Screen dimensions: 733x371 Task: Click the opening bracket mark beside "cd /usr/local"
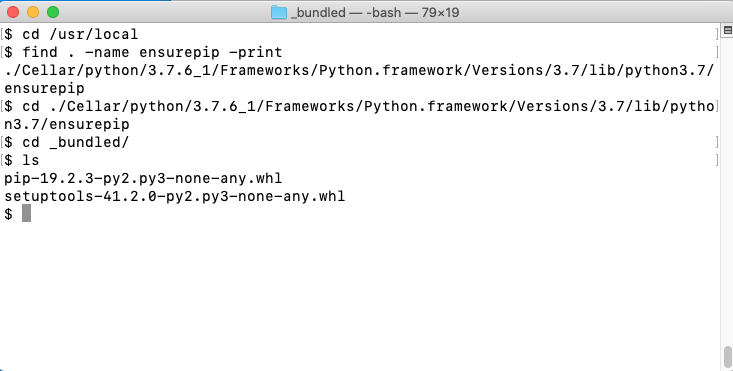click(x=2, y=34)
